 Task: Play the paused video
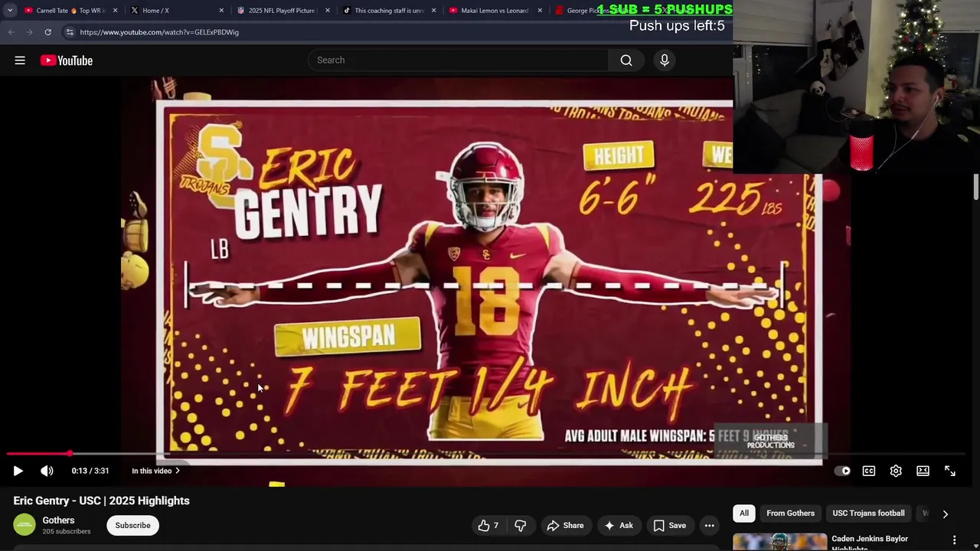pos(18,471)
